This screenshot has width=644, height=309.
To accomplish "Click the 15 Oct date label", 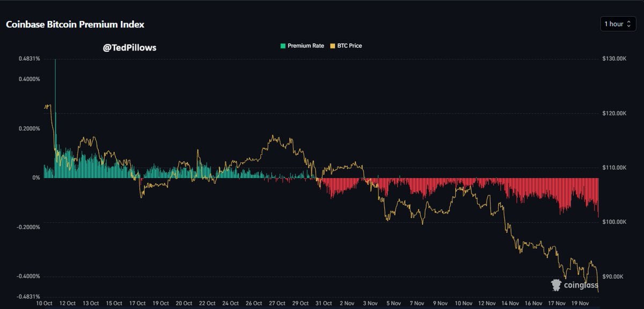I will tap(114, 303).
